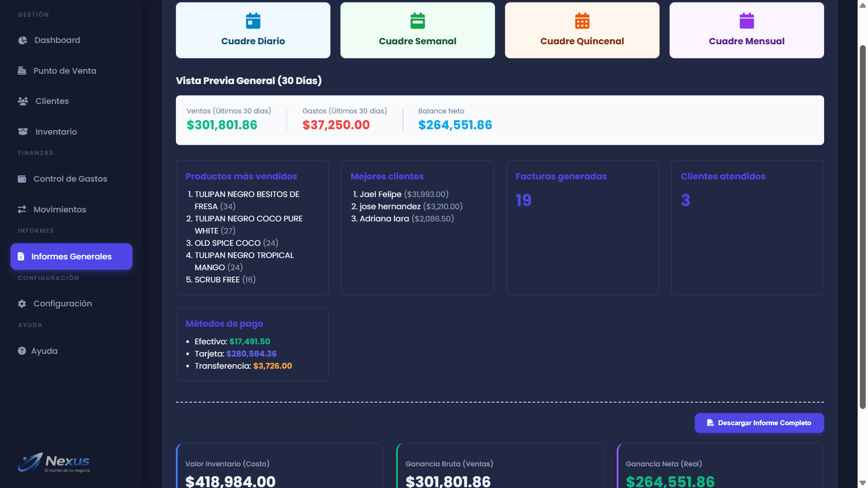868x488 pixels.
Task: Click the Cuadre Quincenal orange calendar icon
Action: [582, 21]
